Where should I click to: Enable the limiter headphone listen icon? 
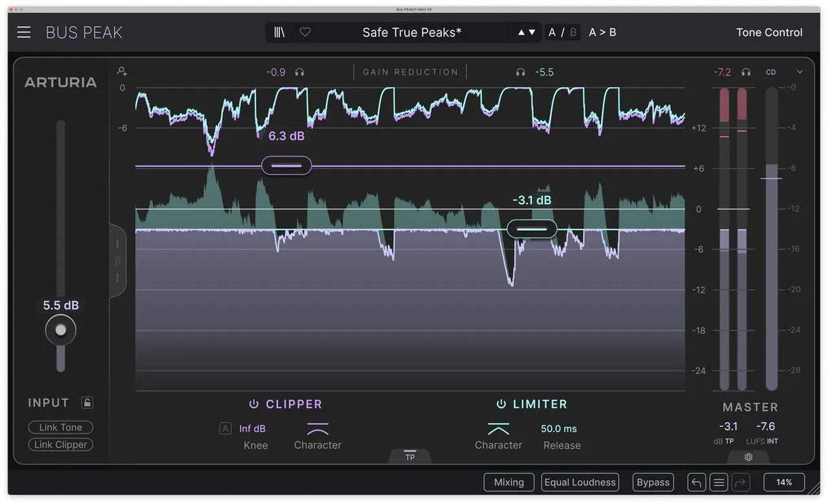point(519,72)
